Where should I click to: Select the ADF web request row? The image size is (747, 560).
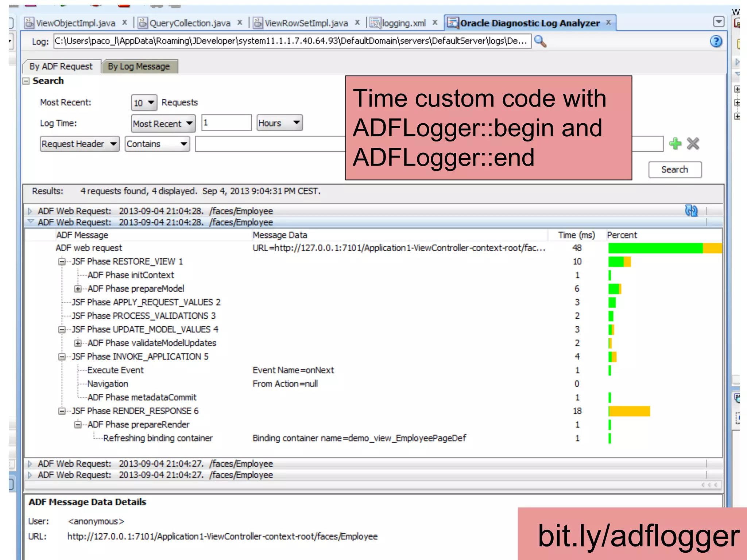[373, 248]
